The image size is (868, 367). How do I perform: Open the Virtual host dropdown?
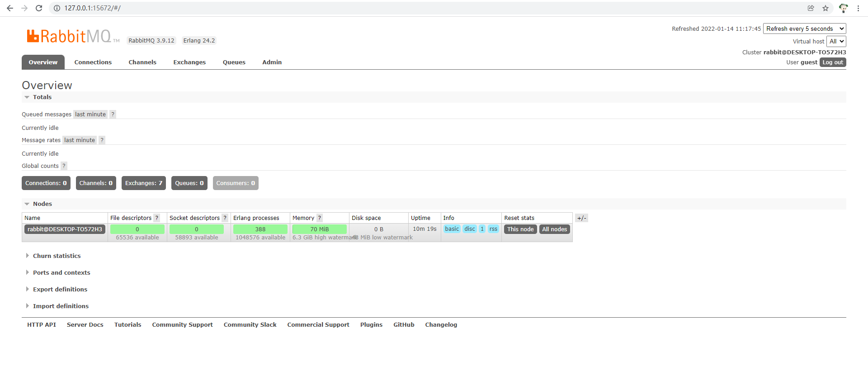[x=836, y=41]
